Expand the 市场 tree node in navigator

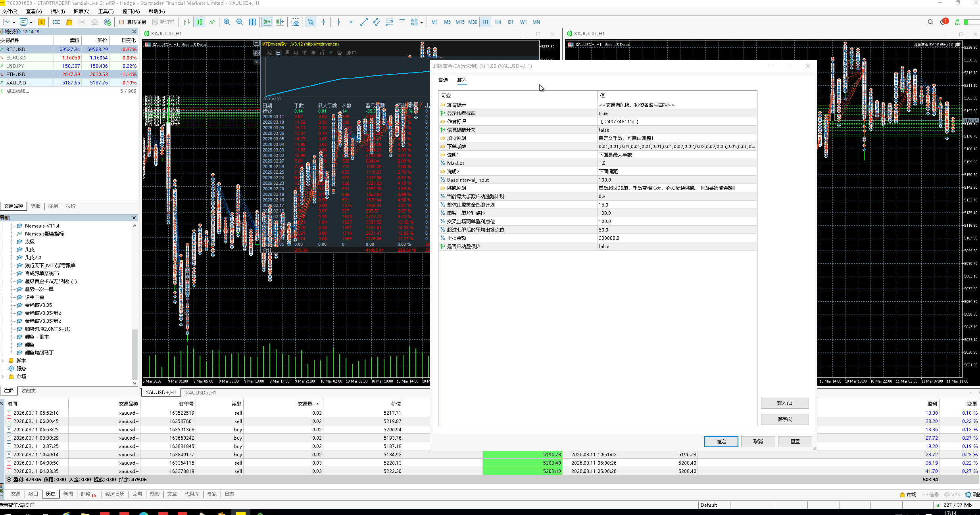pyautogui.click(x=3, y=377)
